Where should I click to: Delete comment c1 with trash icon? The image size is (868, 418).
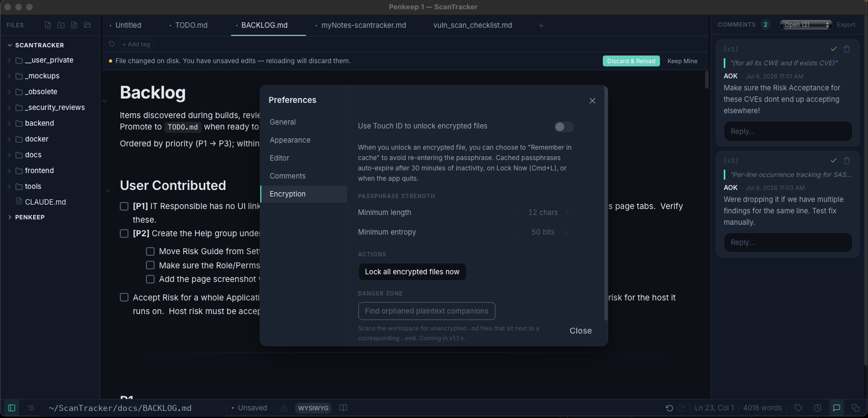tap(846, 49)
